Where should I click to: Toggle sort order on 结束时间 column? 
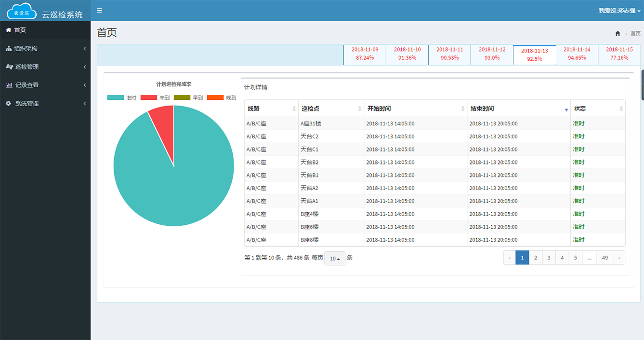(x=565, y=109)
